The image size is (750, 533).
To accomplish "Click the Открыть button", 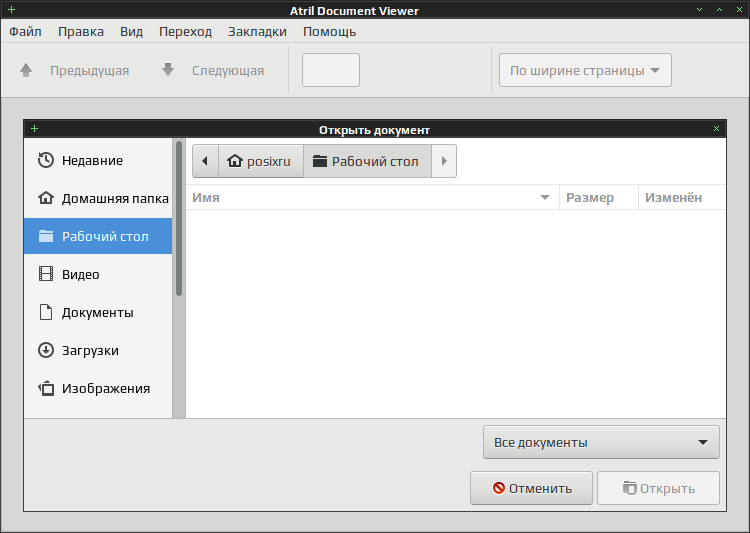I will [x=658, y=488].
